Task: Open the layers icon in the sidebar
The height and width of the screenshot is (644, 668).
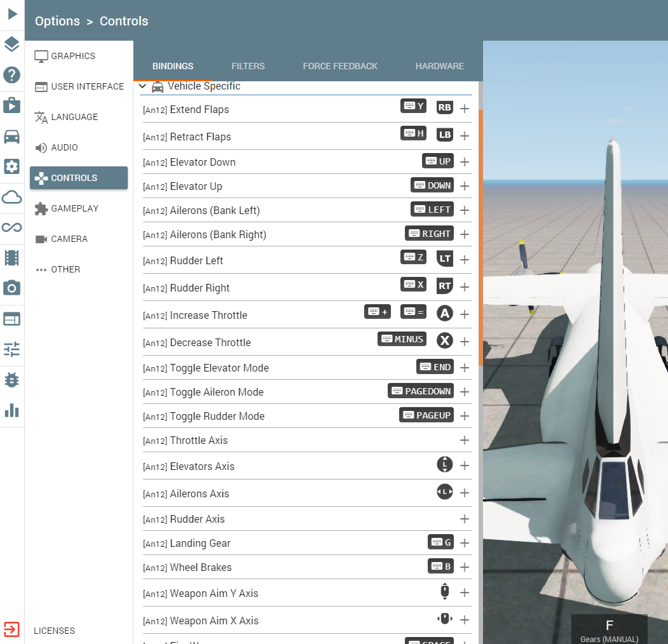Action: click(x=12, y=44)
